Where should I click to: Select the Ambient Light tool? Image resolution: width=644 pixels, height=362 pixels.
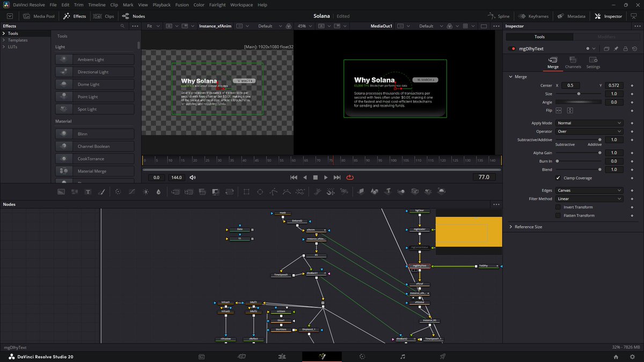(95, 60)
